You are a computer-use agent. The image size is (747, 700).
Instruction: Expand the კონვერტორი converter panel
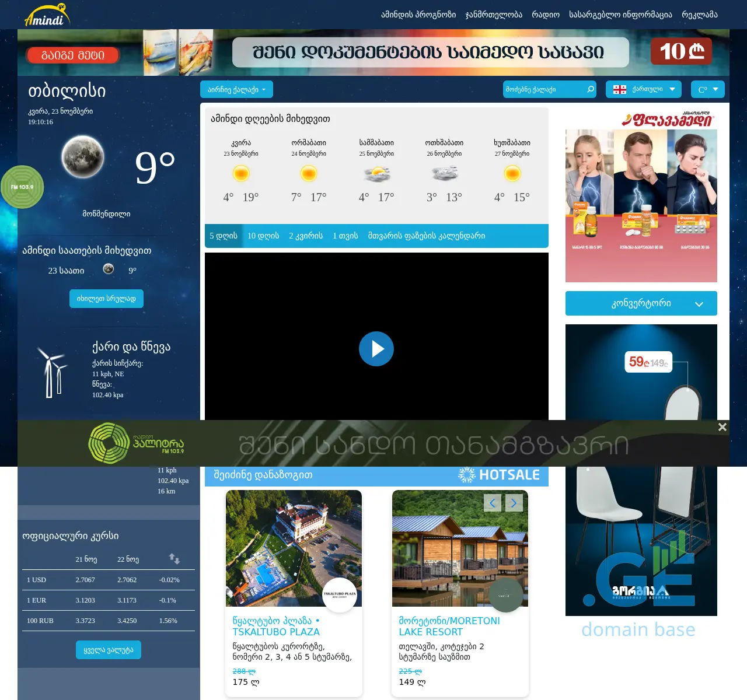pos(641,303)
